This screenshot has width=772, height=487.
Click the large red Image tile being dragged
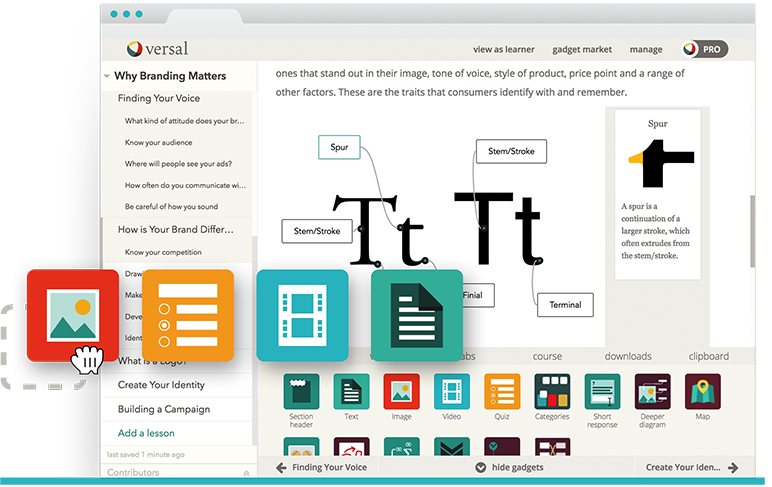[x=73, y=316]
